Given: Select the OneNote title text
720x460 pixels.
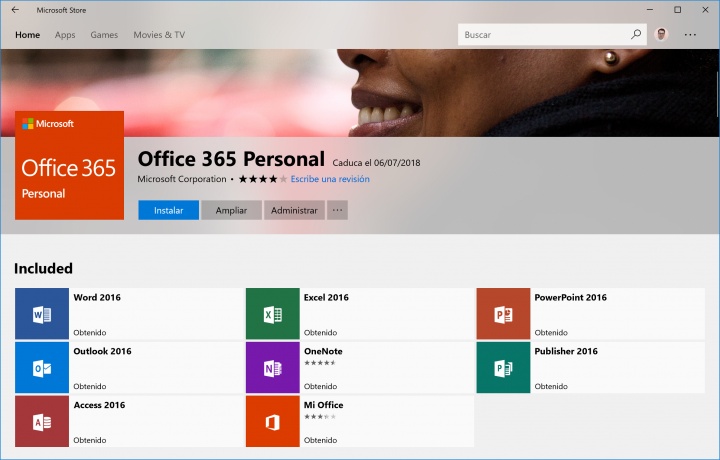Looking at the screenshot, I should 323,351.
